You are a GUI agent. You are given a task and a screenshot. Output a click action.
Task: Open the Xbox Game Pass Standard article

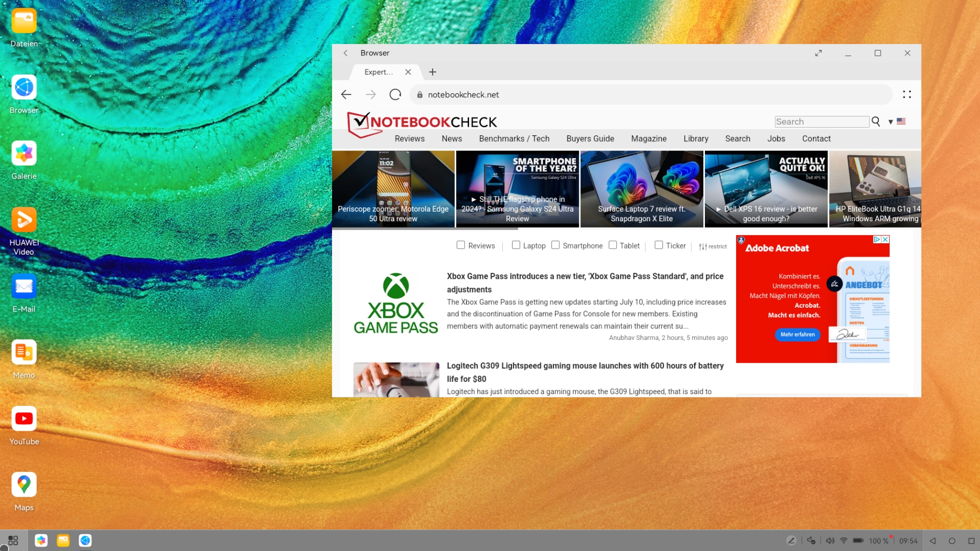pyautogui.click(x=585, y=282)
